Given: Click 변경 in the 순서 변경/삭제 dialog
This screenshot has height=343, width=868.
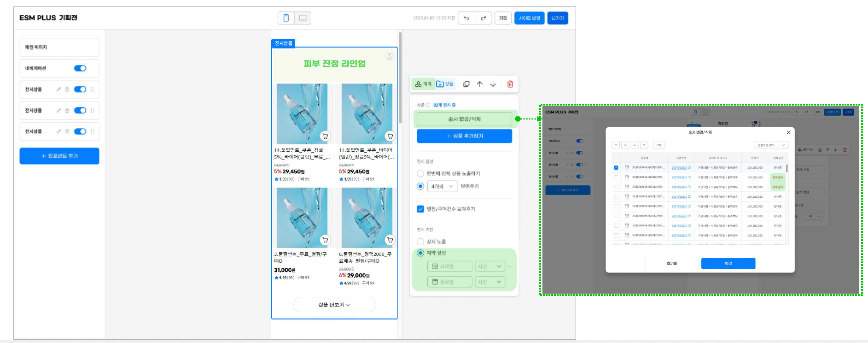Looking at the screenshot, I should tap(728, 263).
